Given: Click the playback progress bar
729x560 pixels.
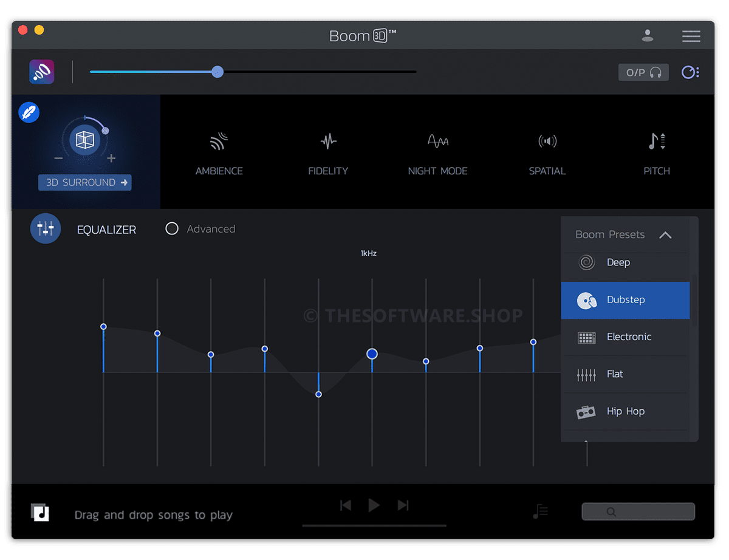Looking at the screenshot, I should [374, 526].
